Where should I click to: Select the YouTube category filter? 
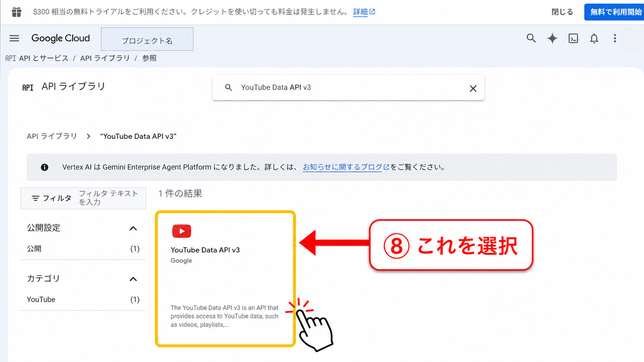pos(83,299)
